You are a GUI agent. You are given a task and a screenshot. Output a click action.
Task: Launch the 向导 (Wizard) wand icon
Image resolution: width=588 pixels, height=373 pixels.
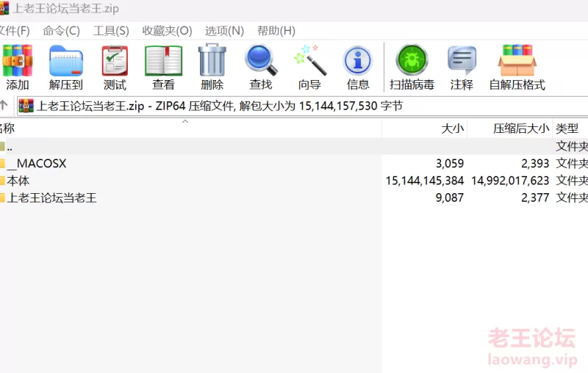pos(309,67)
